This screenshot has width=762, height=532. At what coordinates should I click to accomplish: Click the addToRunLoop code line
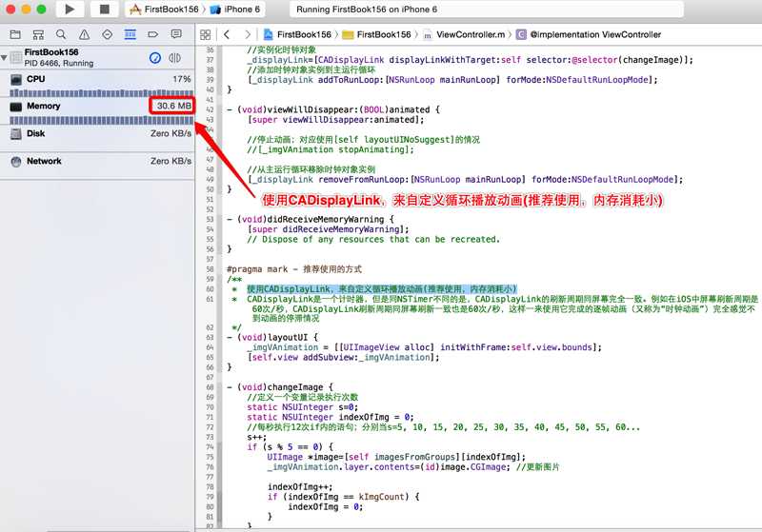point(452,80)
